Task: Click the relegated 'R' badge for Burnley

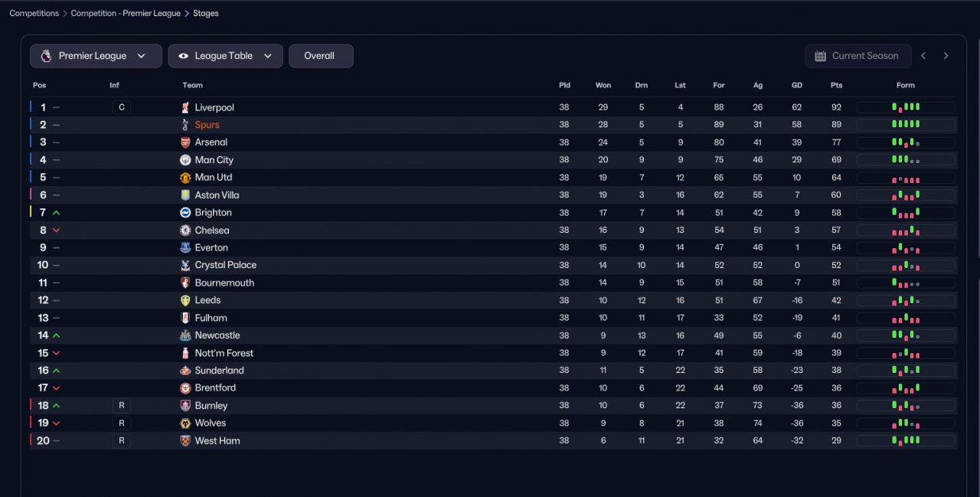Action: click(121, 406)
